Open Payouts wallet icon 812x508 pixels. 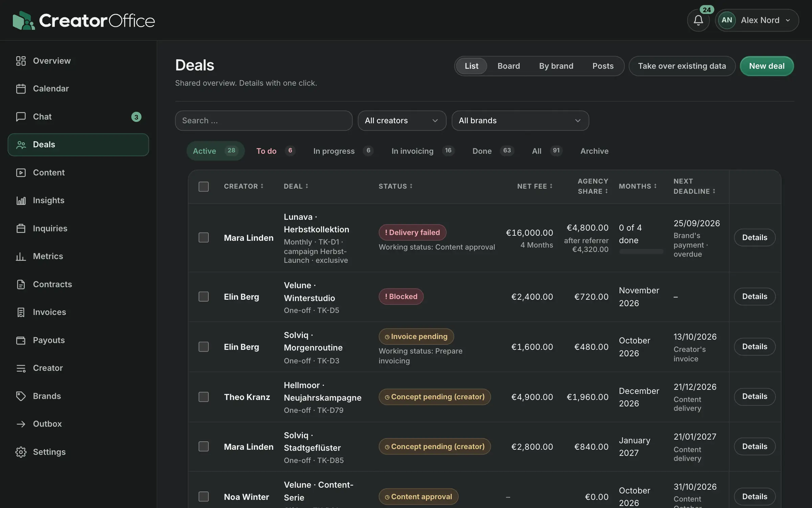pyautogui.click(x=21, y=340)
